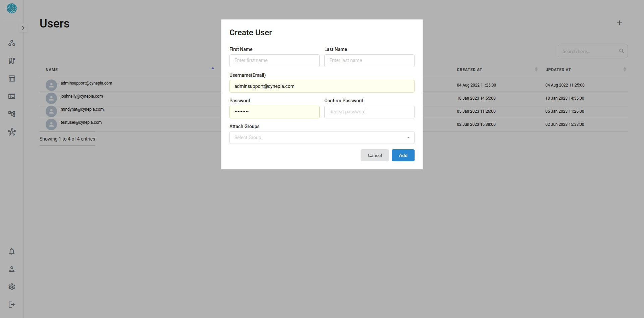The image size is (644, 318).
Task: Select testuser@cynepia.com row name
Action: (81, 122)
